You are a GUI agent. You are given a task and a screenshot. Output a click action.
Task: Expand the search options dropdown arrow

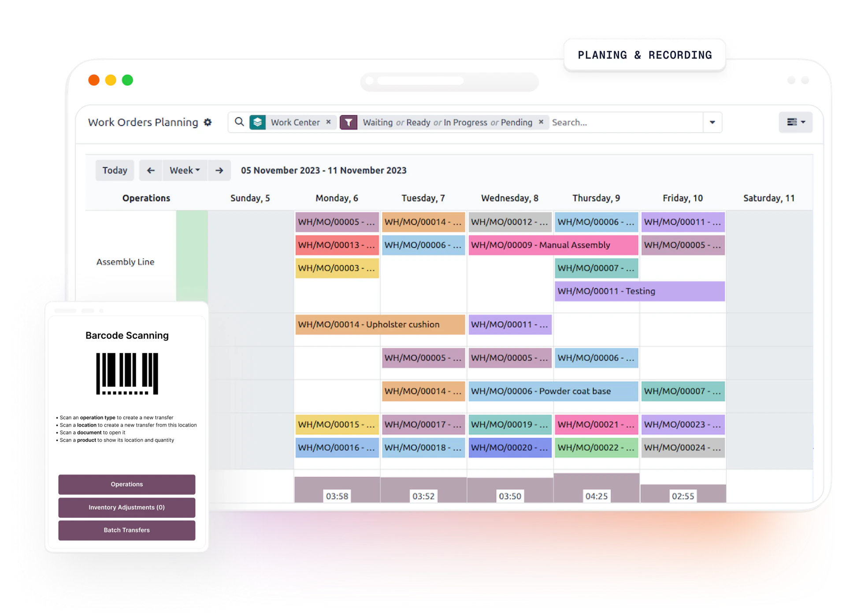click(x=712, y=122)
